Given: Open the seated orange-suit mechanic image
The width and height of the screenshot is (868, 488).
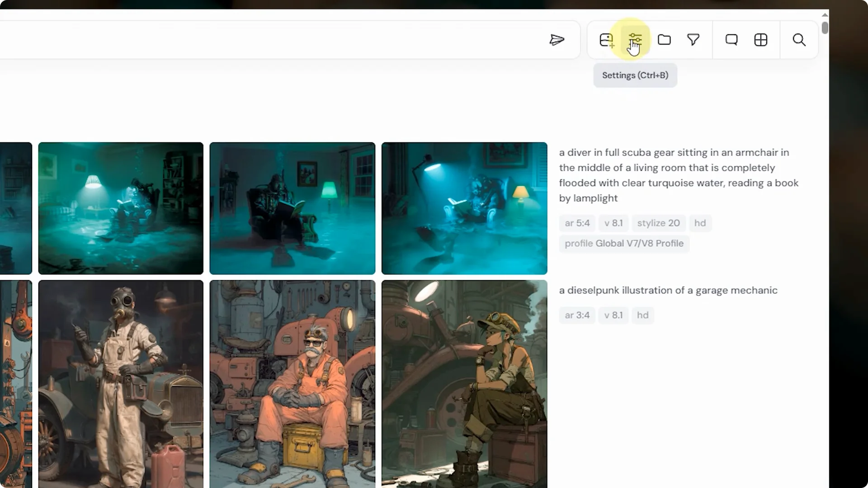Looking at the screenshot, I should (292, 384).
